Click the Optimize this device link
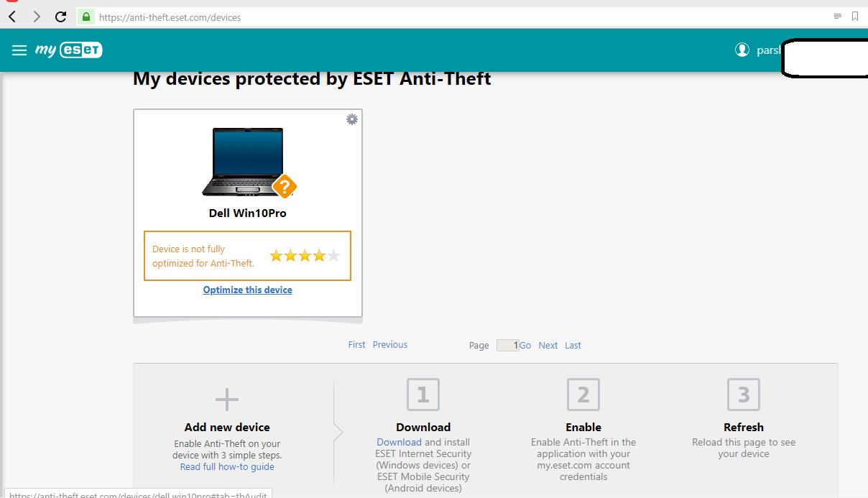This screenshot has width=868, height=498. pos(247,290)
